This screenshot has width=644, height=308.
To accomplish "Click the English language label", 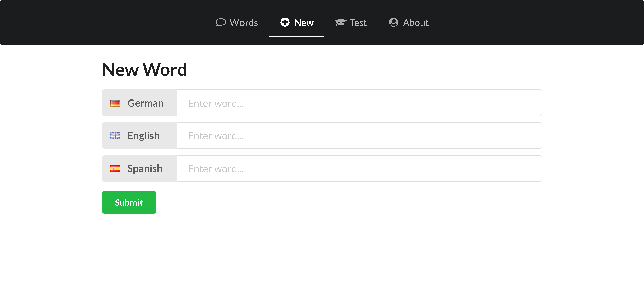I will (143, 136).
